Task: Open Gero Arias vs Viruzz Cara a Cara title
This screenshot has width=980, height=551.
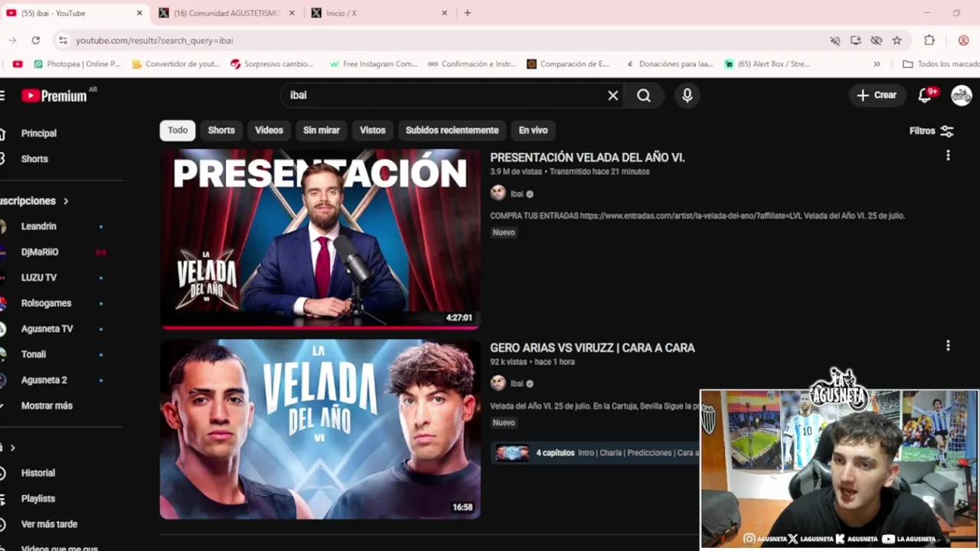Action: point(593,347)
